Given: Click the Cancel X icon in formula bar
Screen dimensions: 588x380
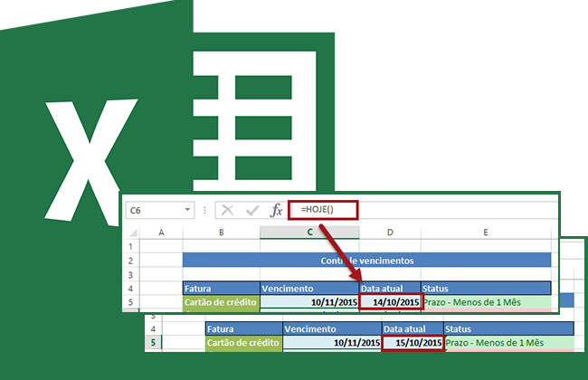Looking at the screenshot, I should [227, 211].
